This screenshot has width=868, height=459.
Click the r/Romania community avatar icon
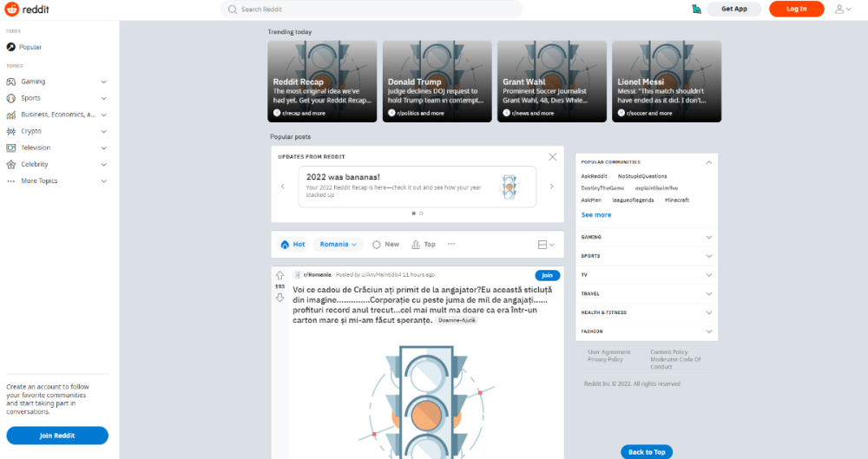[297, 275]
